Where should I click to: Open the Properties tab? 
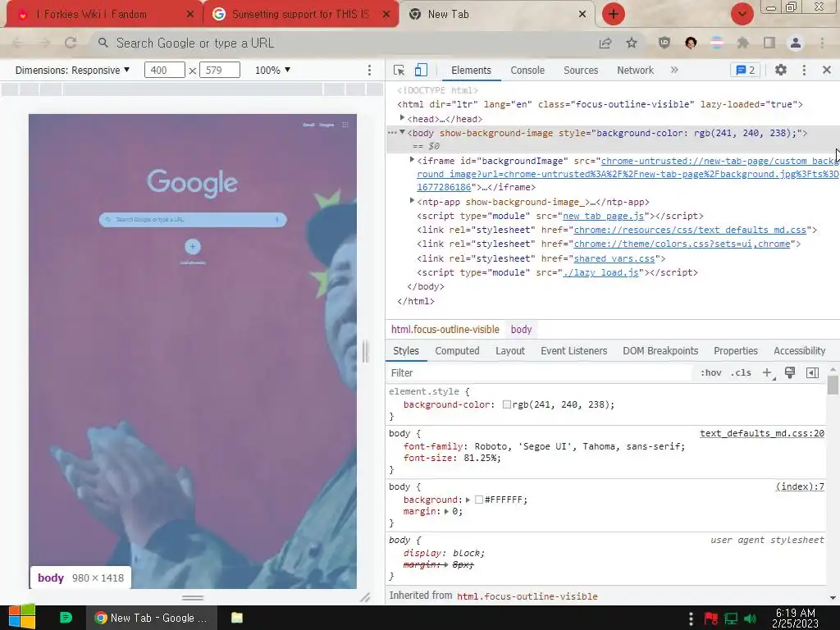pos(736,351)
